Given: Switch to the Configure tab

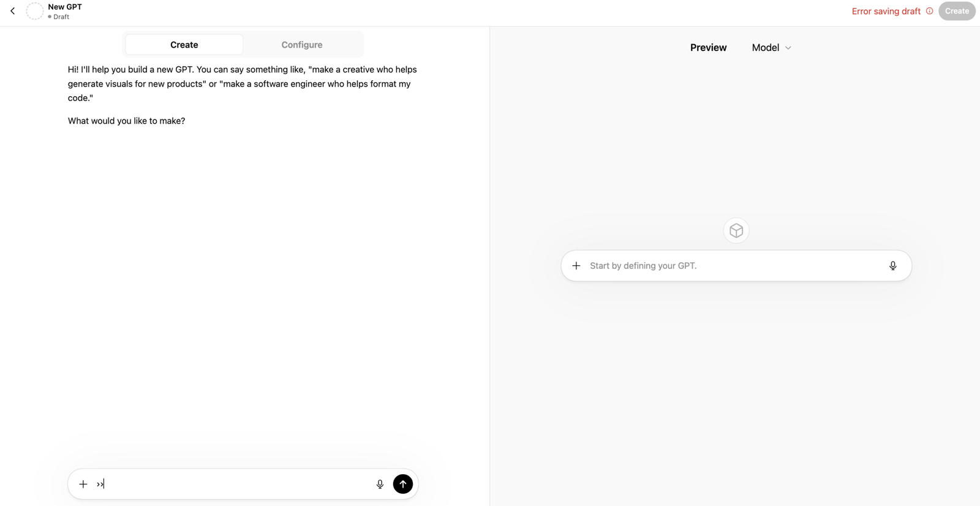Looking at the screenshot, I should pos(302,45).
